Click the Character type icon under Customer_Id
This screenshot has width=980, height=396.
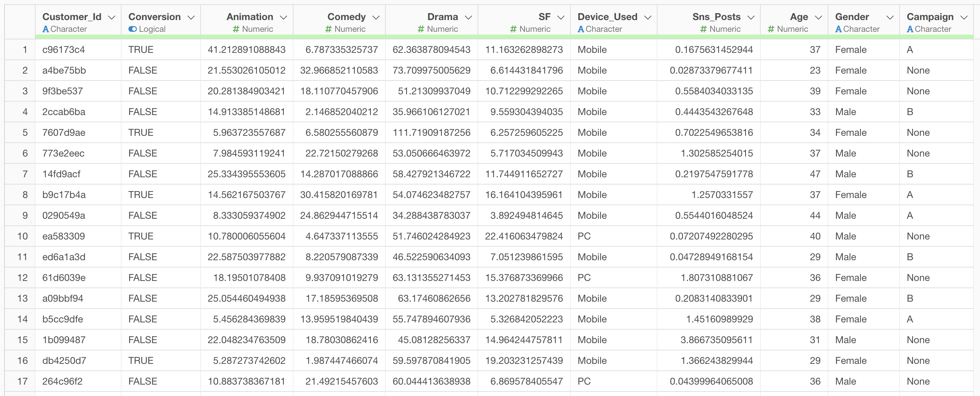(46, 29)
